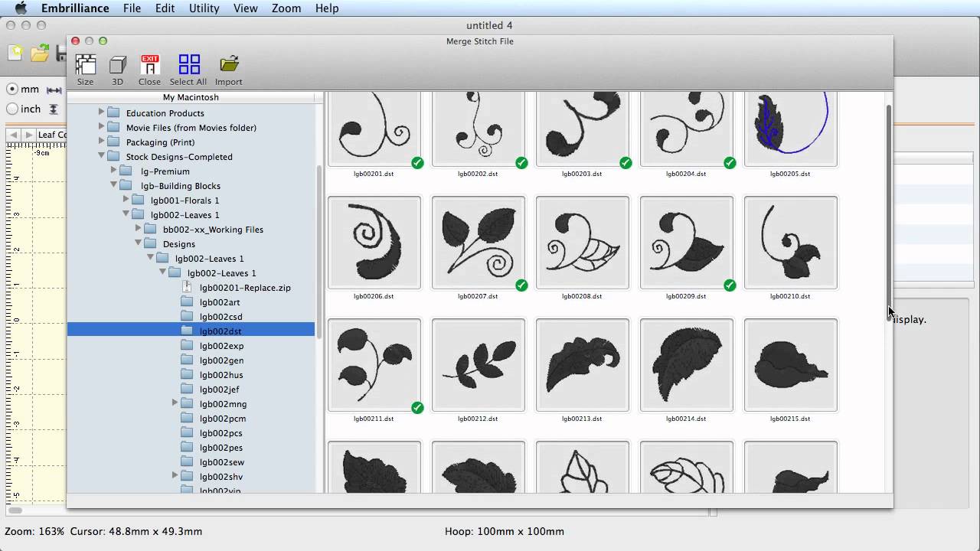The image size is (980, 551).
Task: Expand the bb002-xx_Working Files folder
Action: pos(138,229)
